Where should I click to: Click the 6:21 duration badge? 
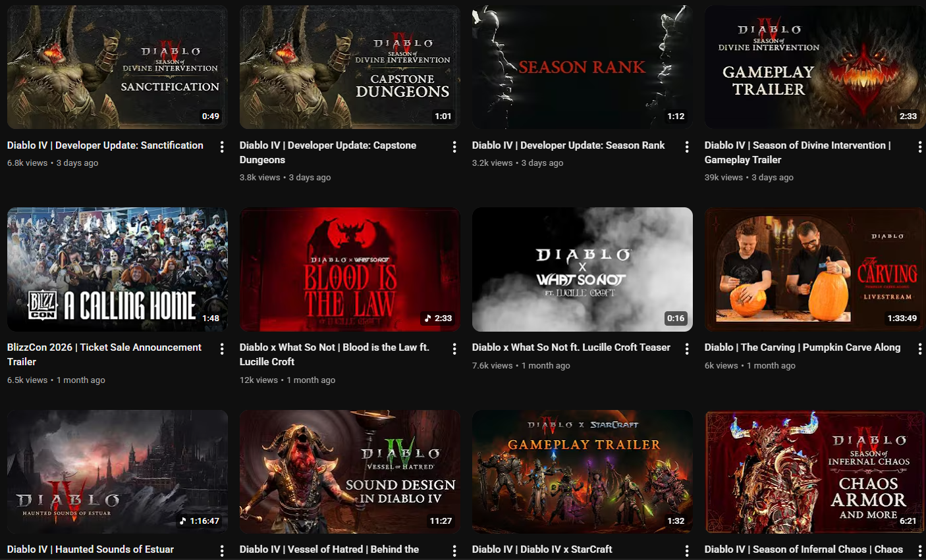[x=908, y=521]
